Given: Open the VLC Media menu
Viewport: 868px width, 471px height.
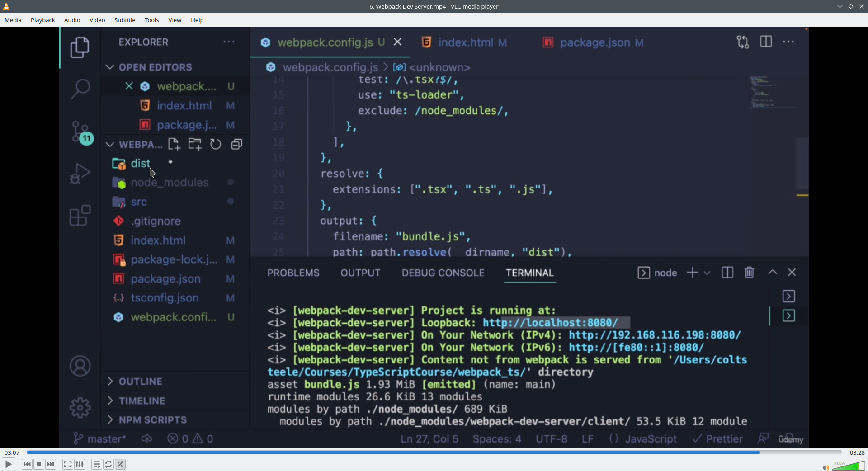Looking at the screenshot, I should click(13, 20).
